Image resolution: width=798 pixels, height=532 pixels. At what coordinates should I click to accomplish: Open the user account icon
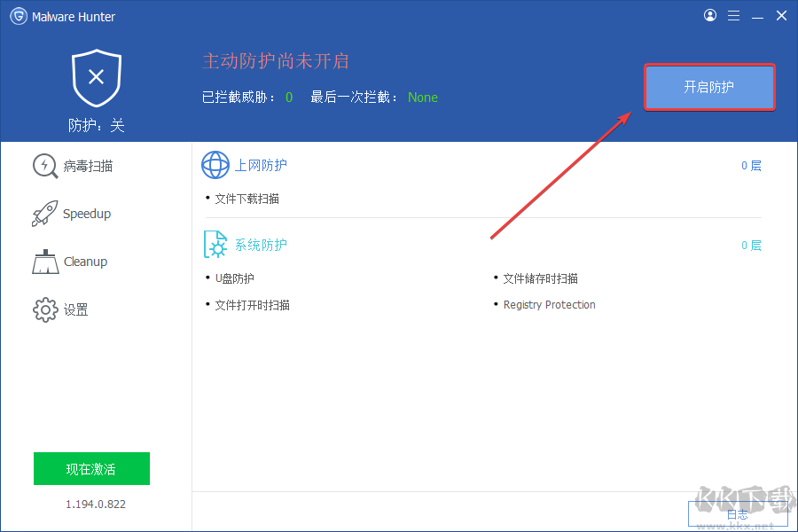pyautogui.click(x=710, y=16)
